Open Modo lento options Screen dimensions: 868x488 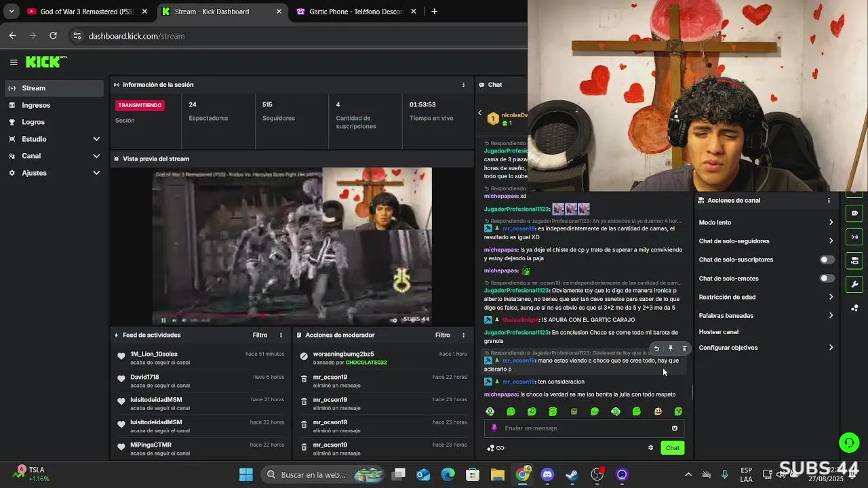[x=766, y=222]
